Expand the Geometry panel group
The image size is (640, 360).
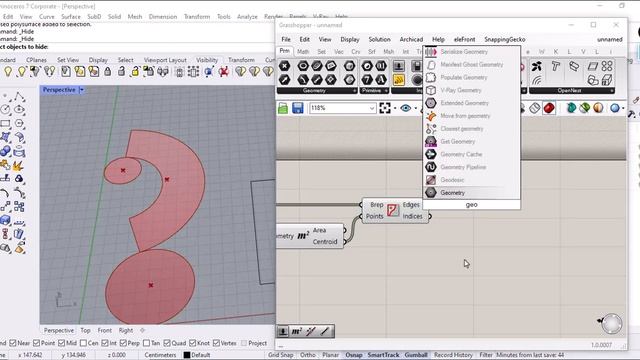coord(354,91)
